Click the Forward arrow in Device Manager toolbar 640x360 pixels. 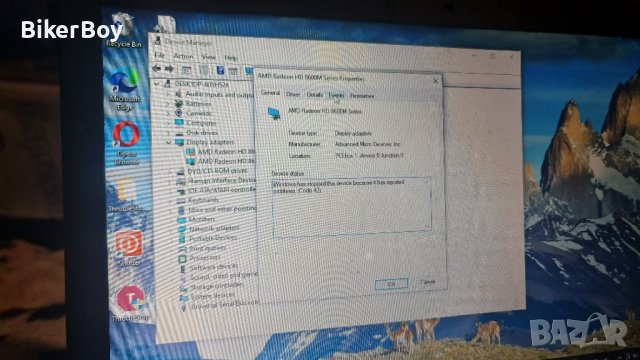coord(169,69)
